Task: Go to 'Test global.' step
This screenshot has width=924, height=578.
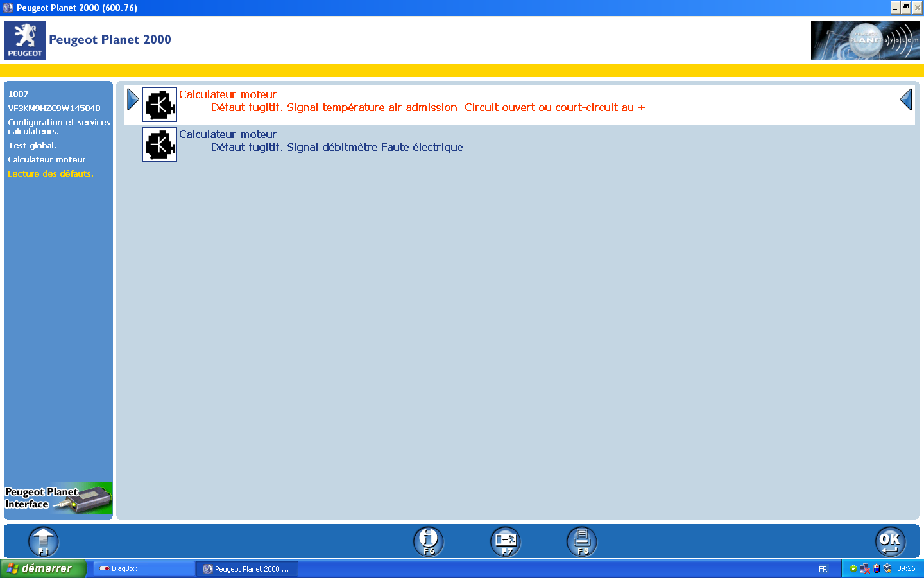Action: point(32,146)
